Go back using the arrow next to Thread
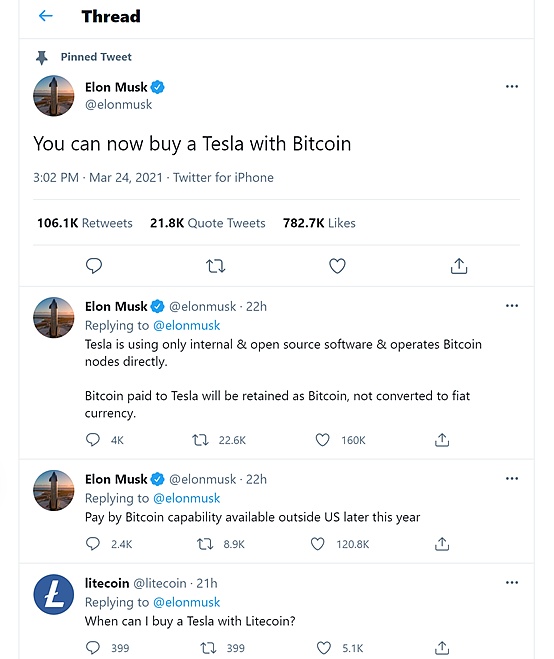 pyautogui.click(x=45, y=16)
